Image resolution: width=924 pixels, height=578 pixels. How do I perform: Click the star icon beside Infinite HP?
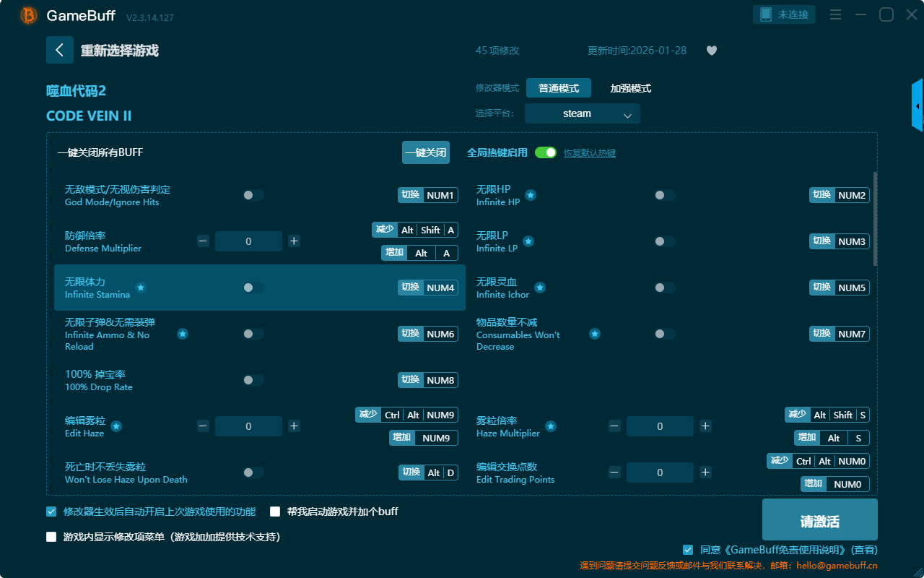530,195
